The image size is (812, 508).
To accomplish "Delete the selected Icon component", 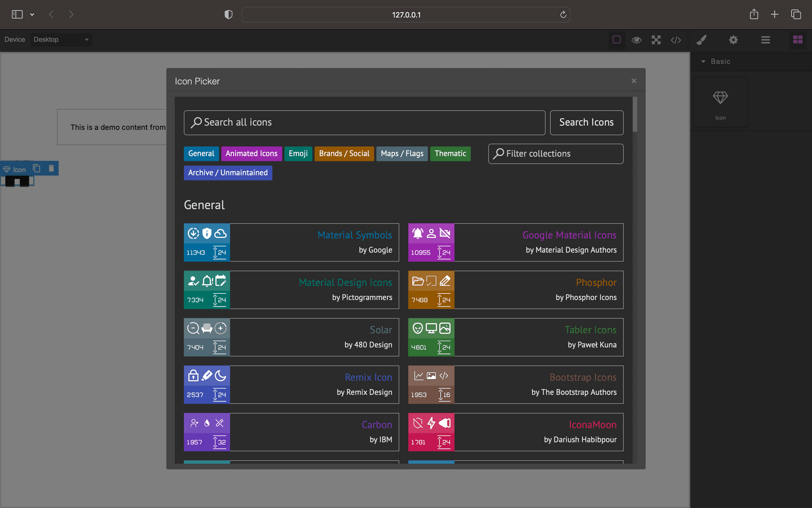I will tap(51, 168).
